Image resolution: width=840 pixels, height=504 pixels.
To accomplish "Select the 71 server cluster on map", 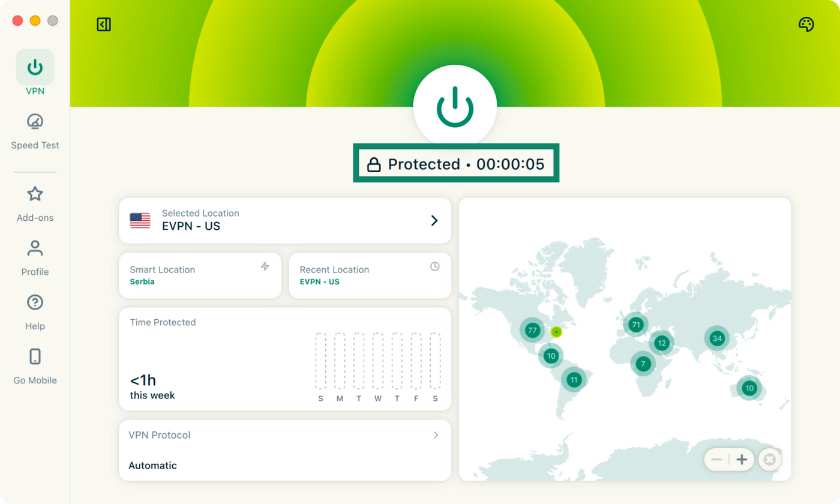I will [x=635, y=325].
